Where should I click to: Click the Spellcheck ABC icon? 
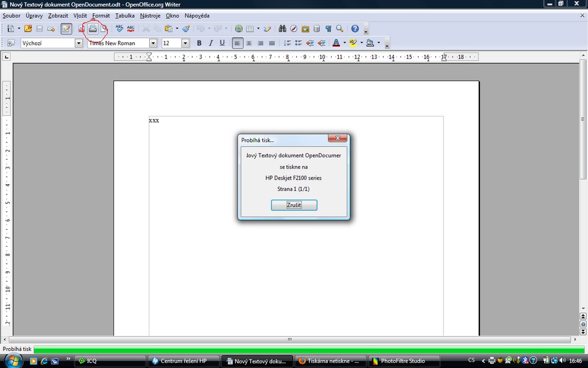(119, 28)
